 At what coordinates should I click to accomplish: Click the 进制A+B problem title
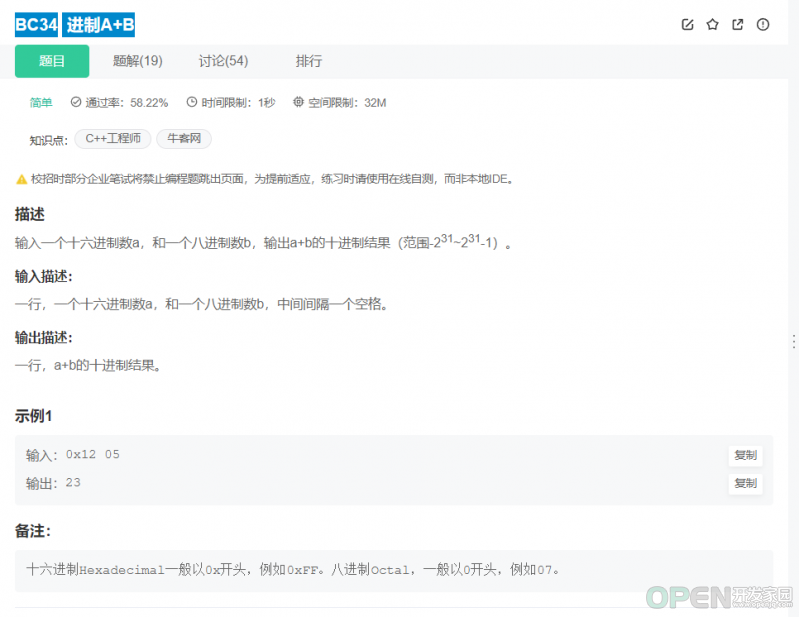(98, 24)
